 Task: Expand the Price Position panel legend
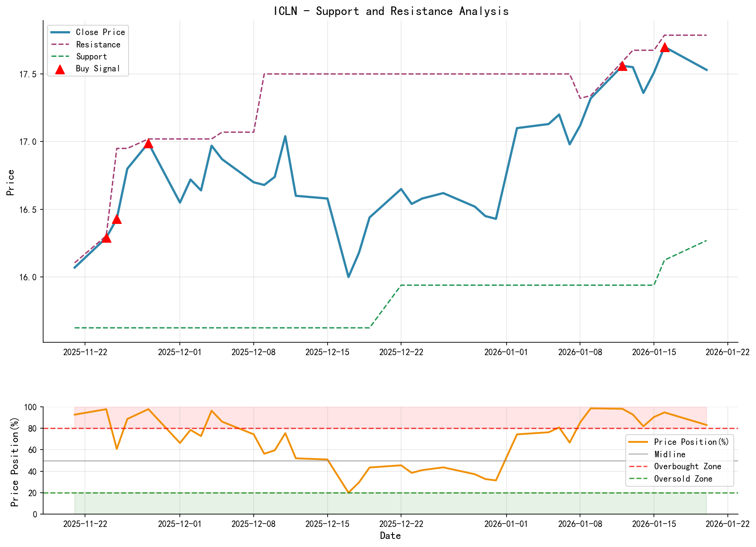(x=679, y=460)
